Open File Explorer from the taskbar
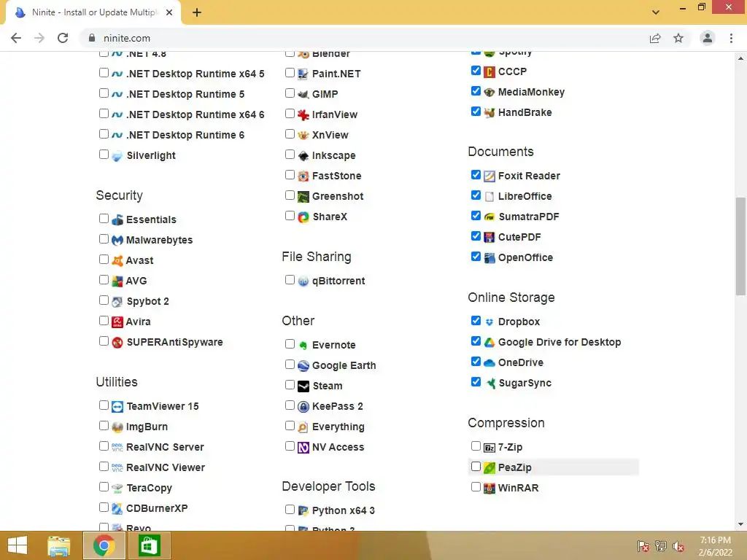 coord(58,545)
